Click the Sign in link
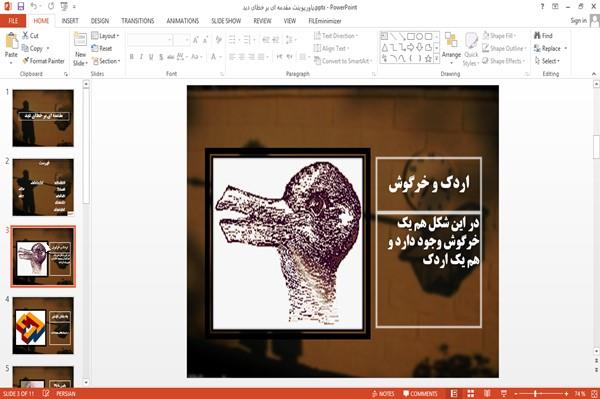 (578, 21)
